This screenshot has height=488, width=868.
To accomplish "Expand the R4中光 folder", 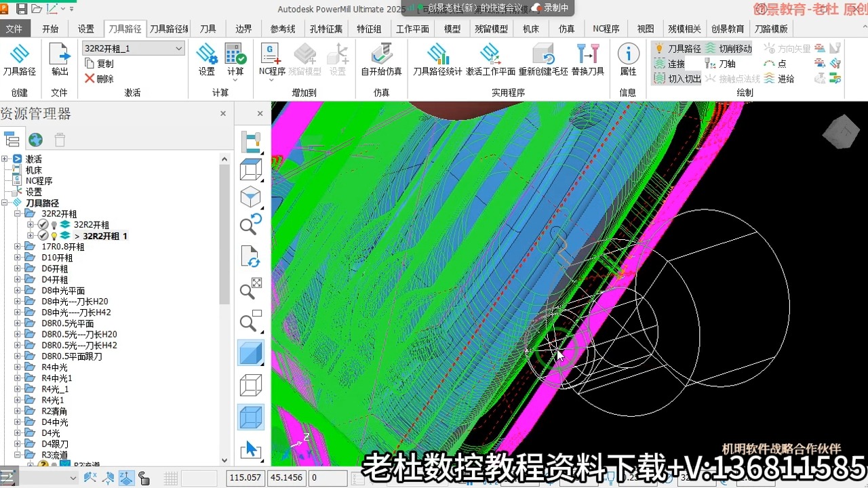I will (x=18, y=367).
